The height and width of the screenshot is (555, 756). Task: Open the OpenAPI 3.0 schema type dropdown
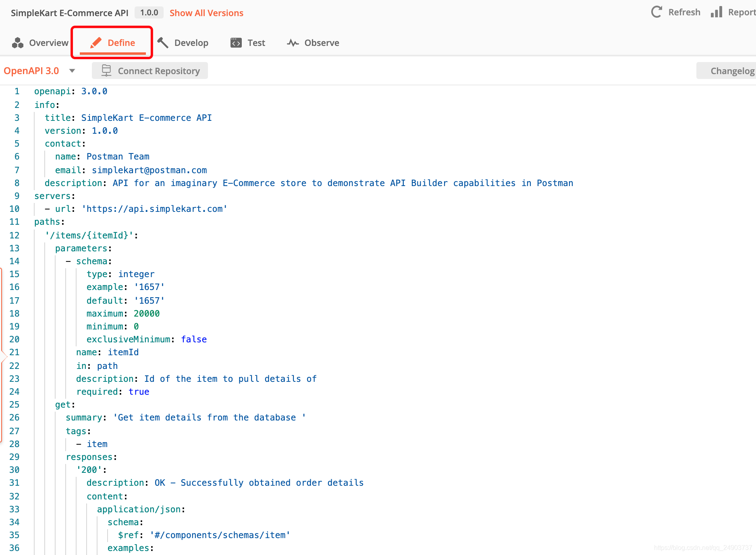(x=39, y=71)
